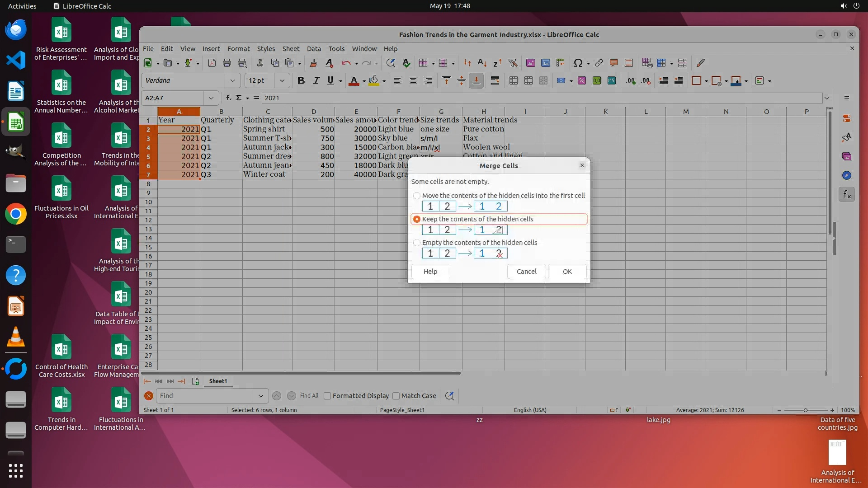Enable the Match Case checkbox
The image size is (868, 488).
(x=396, y=396)
